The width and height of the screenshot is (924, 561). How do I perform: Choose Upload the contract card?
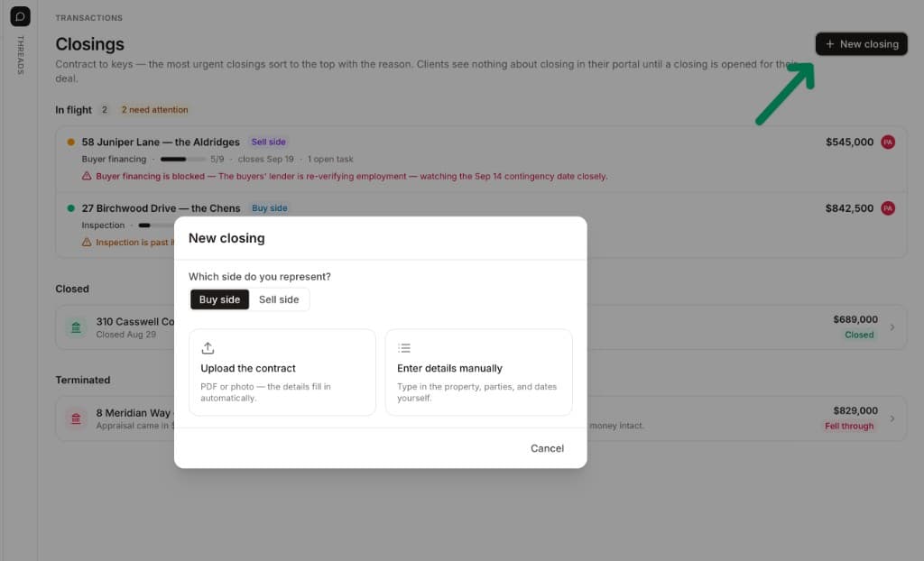point(282,372)
